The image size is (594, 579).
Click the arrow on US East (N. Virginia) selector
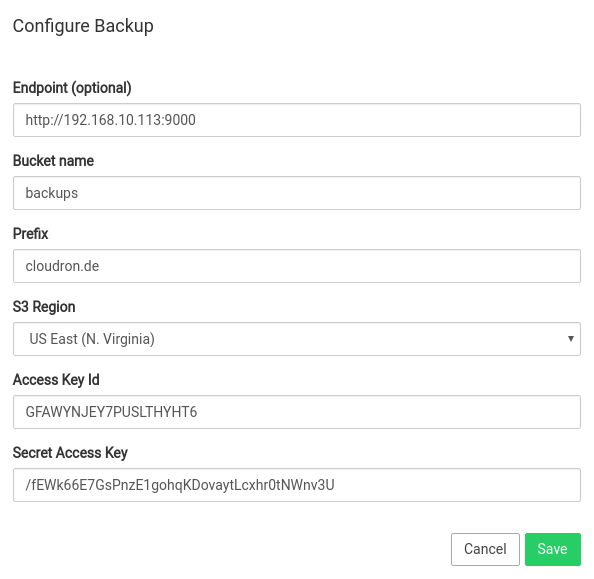tap(571, 339)
